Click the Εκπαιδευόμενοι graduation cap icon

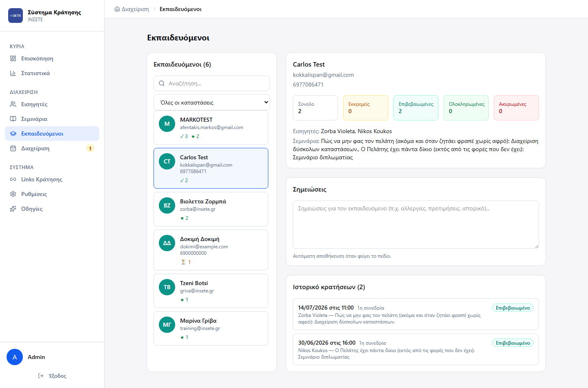[x=13, y=134]
